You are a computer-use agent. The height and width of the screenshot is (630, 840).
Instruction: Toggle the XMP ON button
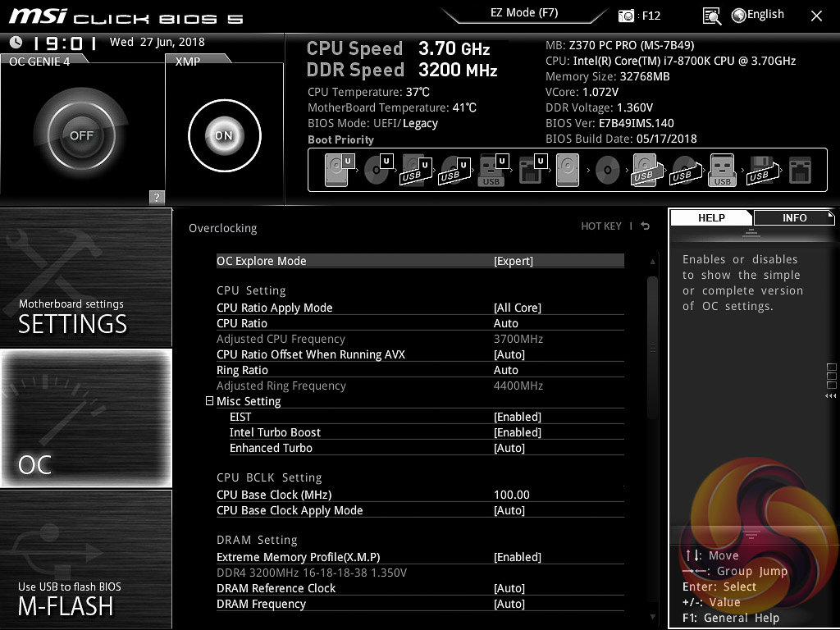pyautogui.click(x=224, y=135)
